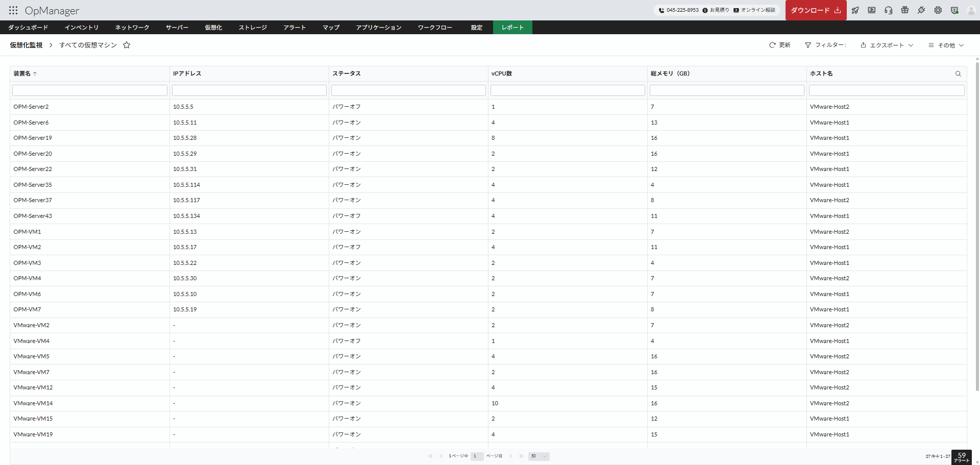Image resolution: width=980 pixels, height=465 pixels.
Task: Open the plug integrations icon
Action: (x=921, y=10)
